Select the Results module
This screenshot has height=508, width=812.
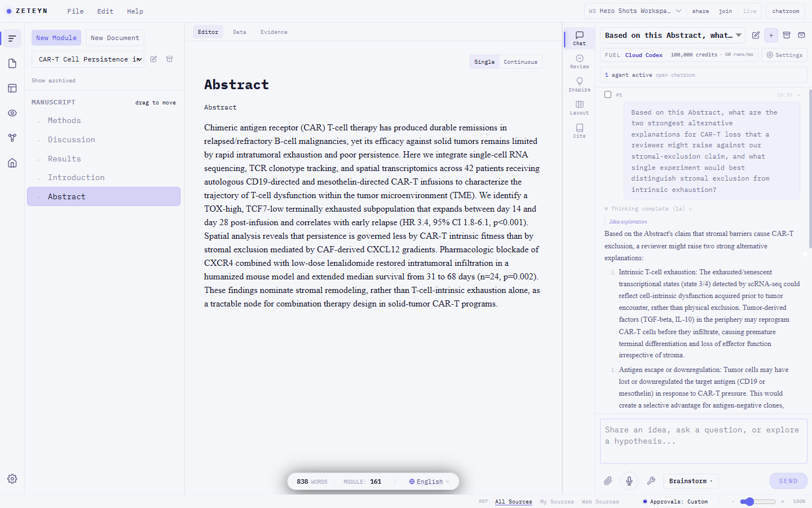coord(104,159)
